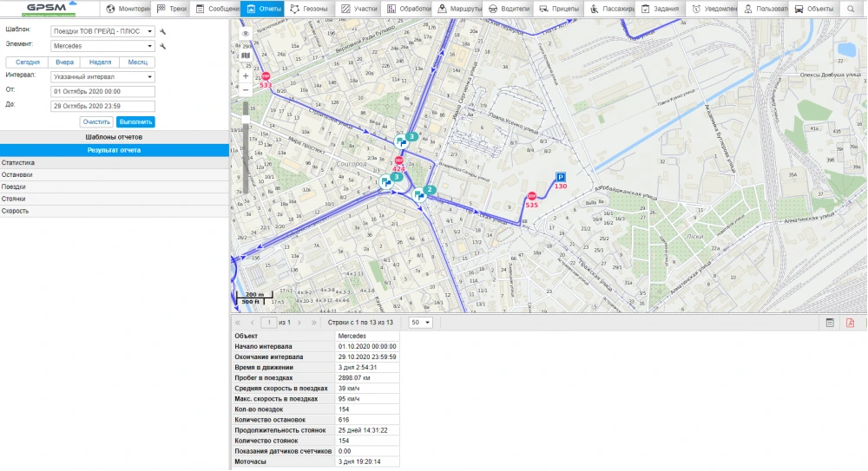Open the Поездки report row
This screenshot has width=868, height=471.
tap(114, 187)
